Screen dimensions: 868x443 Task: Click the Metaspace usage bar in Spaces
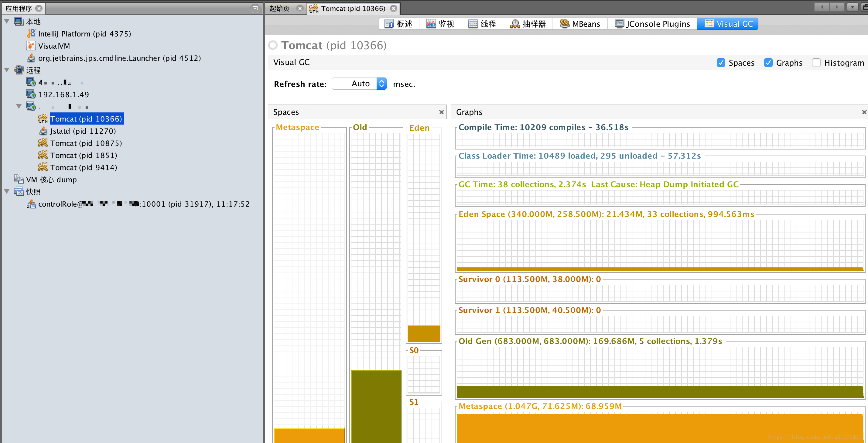click(309, 436)
